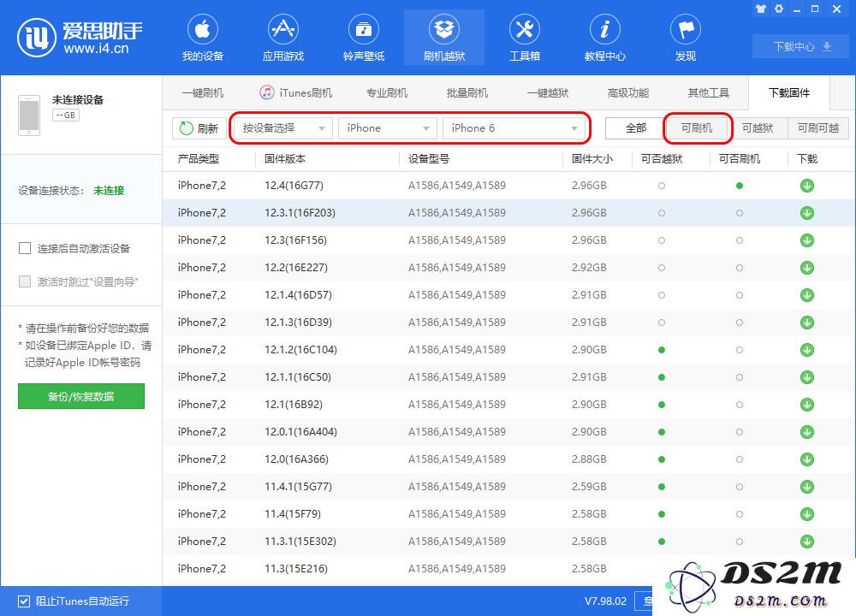This screenshot has width=856, height=616.
Task: Select the 11.3(15E216) firmware version text
Action: tap(296, 569)
